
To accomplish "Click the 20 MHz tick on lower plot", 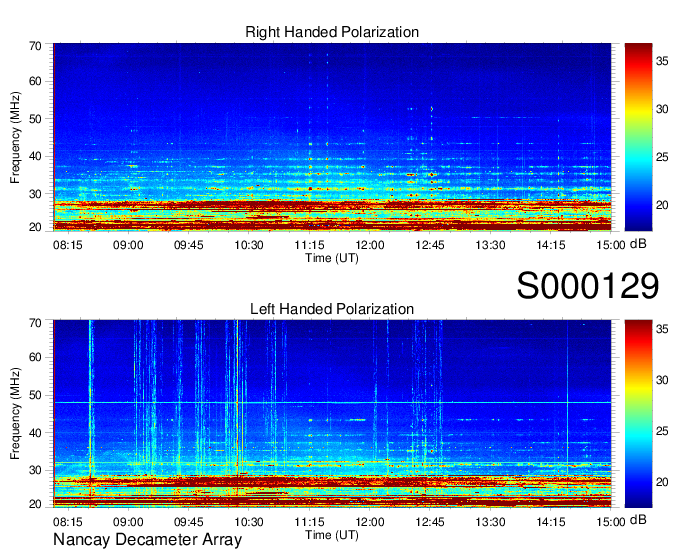I will 35,504.
